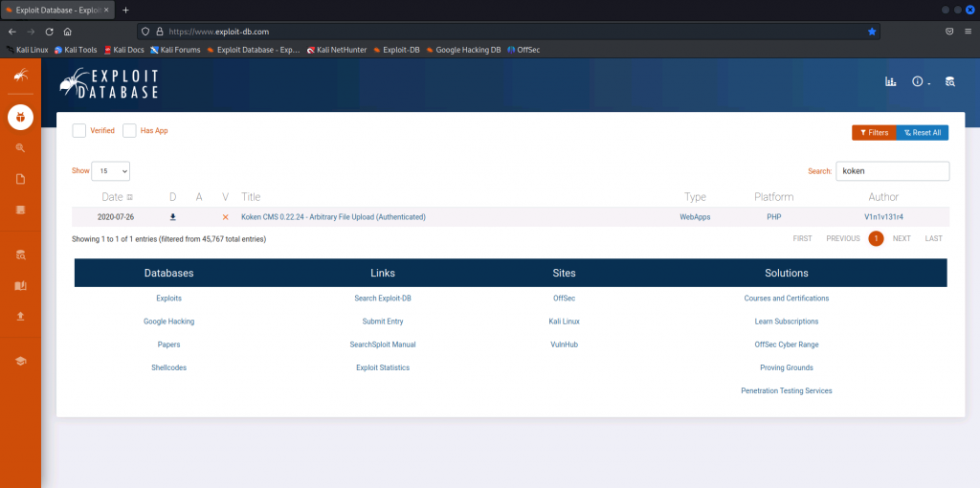980x488 pixels.
Task: Click the browser URL address bar
Action: pos(508,32)
